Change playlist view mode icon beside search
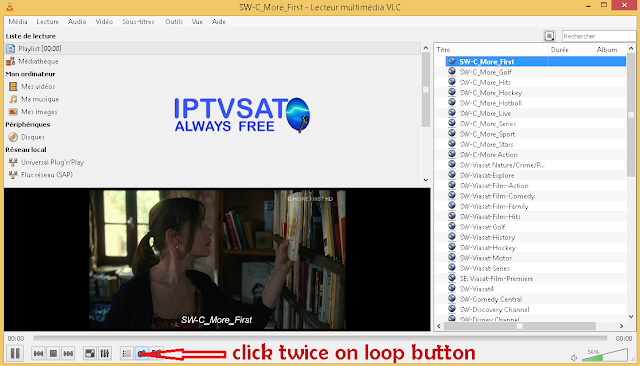 coord(549,36)
